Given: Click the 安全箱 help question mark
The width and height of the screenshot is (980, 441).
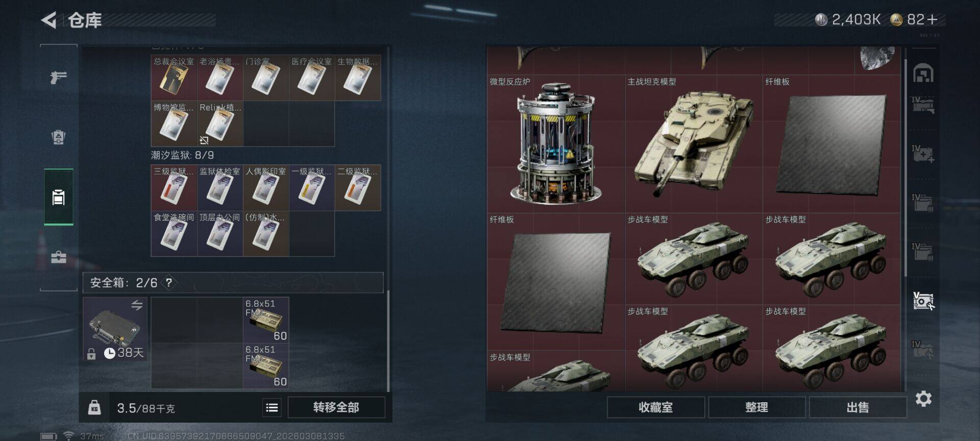Looking at the screenshot, I should 169,282.
